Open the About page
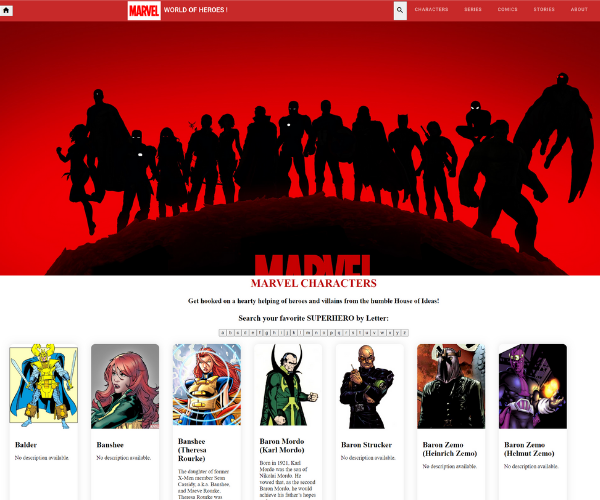This screenshot has width=600, height=500. pyautogui.click(x=579, y=10)
